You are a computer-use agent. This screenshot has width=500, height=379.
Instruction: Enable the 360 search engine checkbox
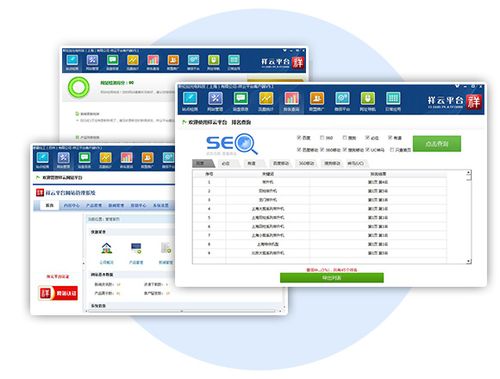[322, 137]
